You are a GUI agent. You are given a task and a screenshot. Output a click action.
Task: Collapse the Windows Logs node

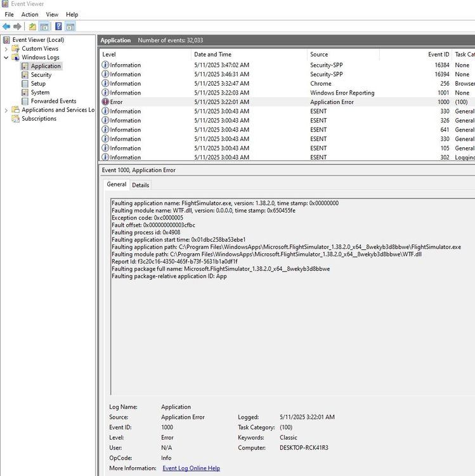tap(7, 58)
